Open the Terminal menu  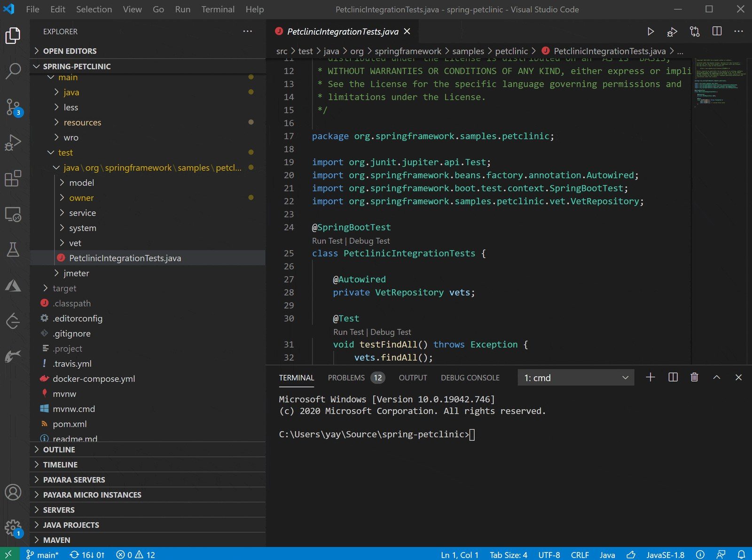(218, 9)
